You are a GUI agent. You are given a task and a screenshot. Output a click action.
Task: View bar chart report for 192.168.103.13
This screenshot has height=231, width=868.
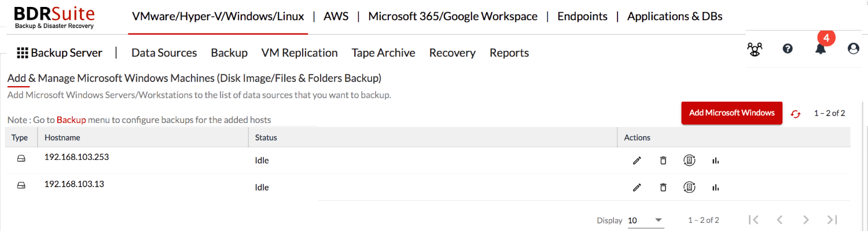pos(716,187)
